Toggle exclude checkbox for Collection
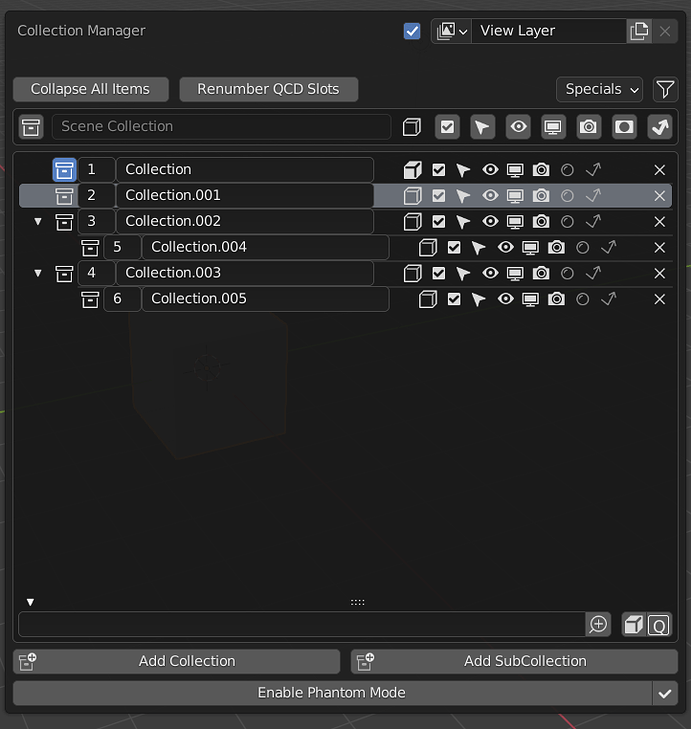Screen dimensions: 691x729 (439, 170)
